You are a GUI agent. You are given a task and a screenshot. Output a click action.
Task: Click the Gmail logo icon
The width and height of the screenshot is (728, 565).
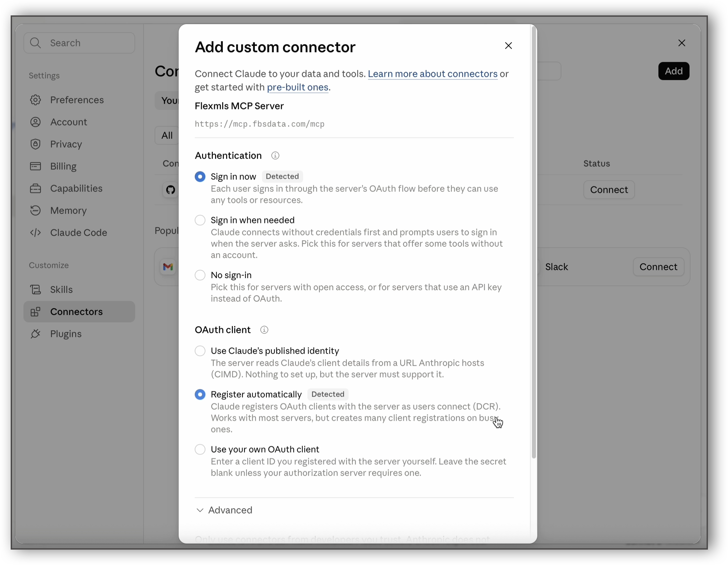click(x=168, y=267)
